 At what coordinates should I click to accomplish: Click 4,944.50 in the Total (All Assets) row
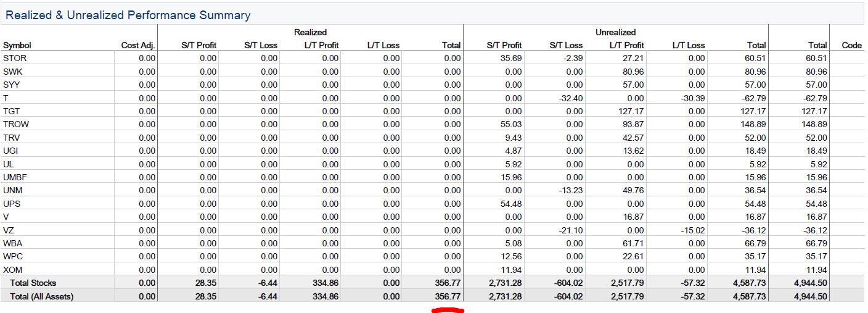809,296
